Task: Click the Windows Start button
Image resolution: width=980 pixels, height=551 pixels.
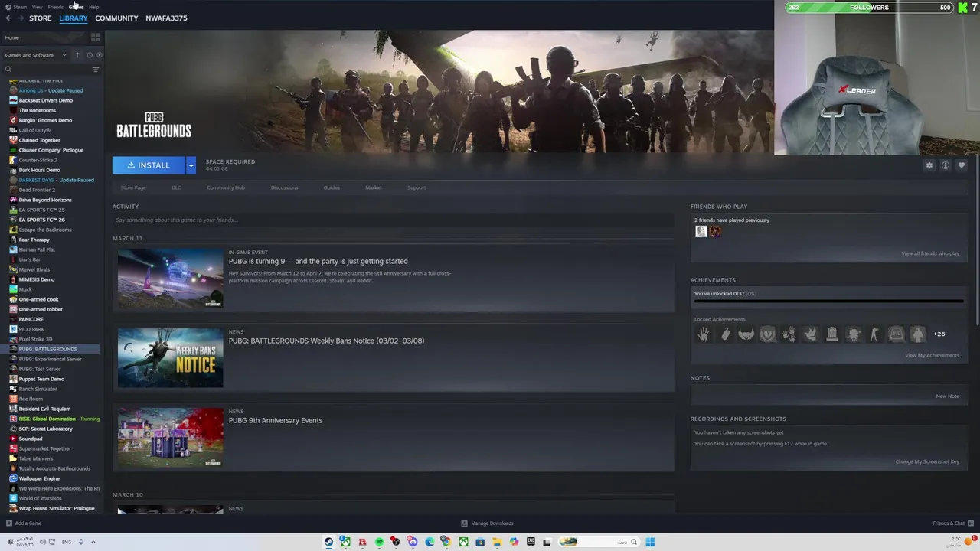Action: click(x=650, y=542)
